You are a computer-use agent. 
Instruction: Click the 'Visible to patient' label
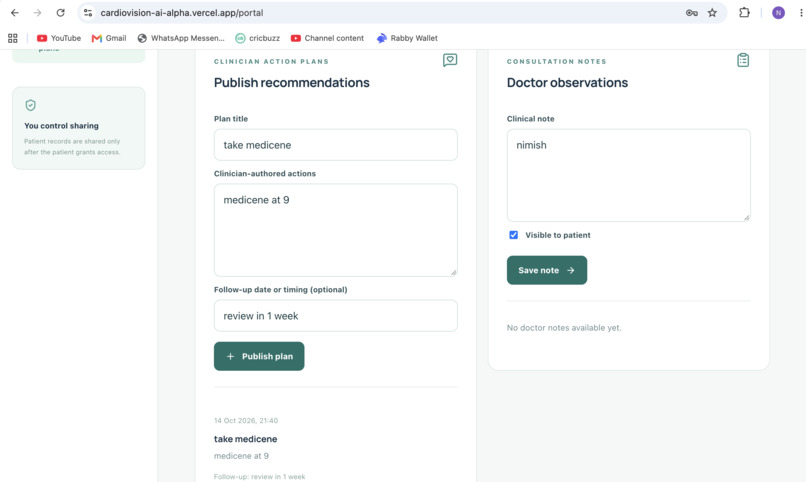[x=558, y=235]
